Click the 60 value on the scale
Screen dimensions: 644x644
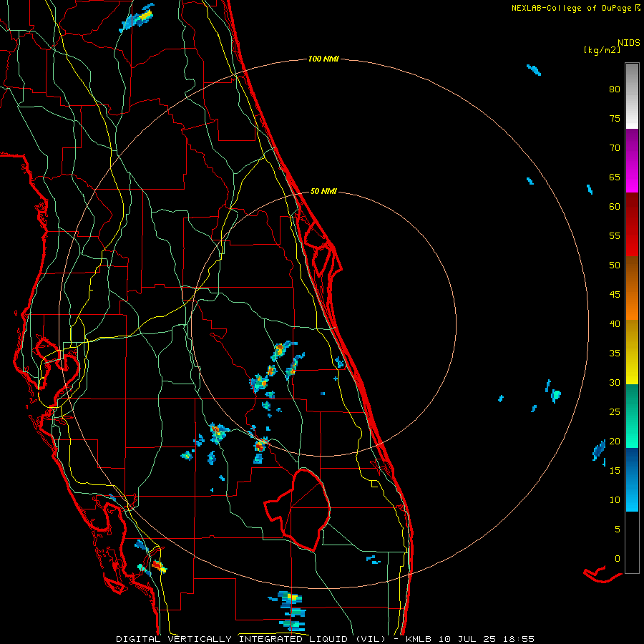[615, 207]
